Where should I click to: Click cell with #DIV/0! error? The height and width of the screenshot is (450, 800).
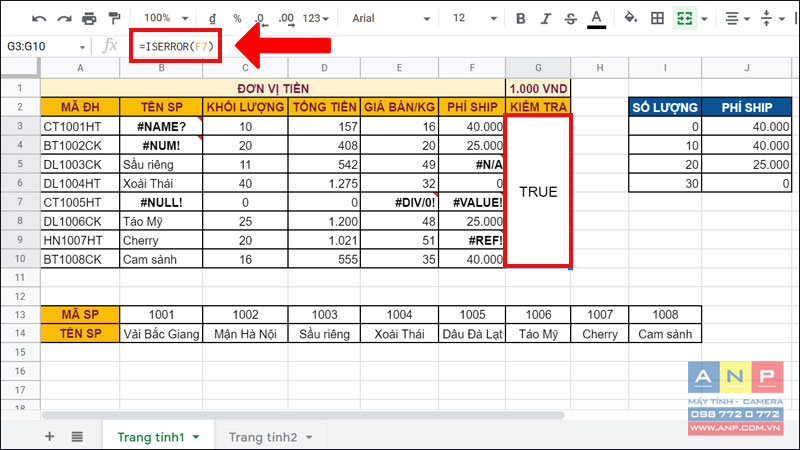click(x=399, y=203)
